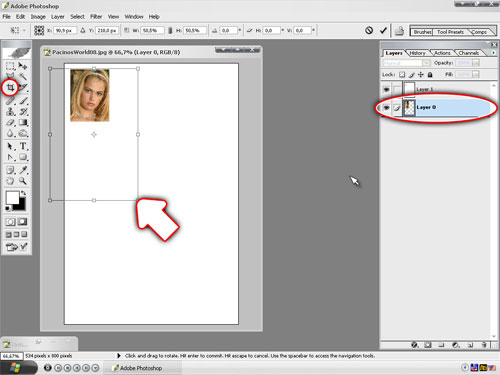Select the Eraser tool
Viewport: 500px width, 375px height.
tap(10, 123)
